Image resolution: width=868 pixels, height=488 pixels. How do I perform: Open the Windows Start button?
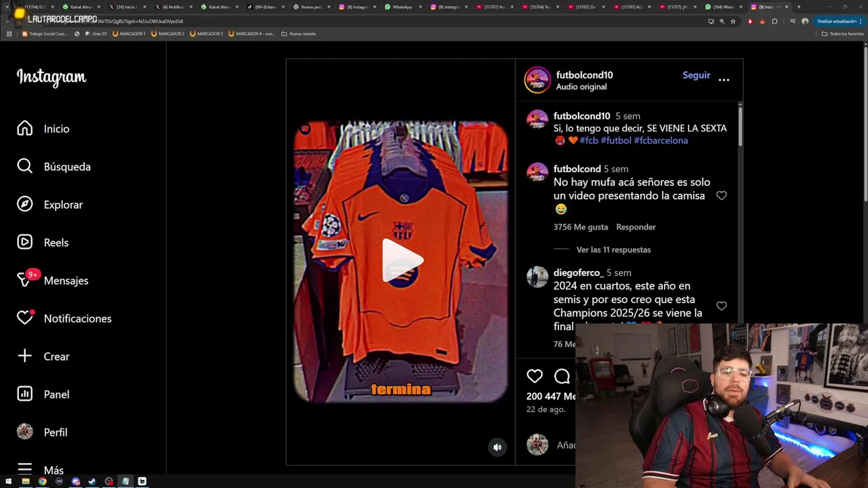point(8,481)
